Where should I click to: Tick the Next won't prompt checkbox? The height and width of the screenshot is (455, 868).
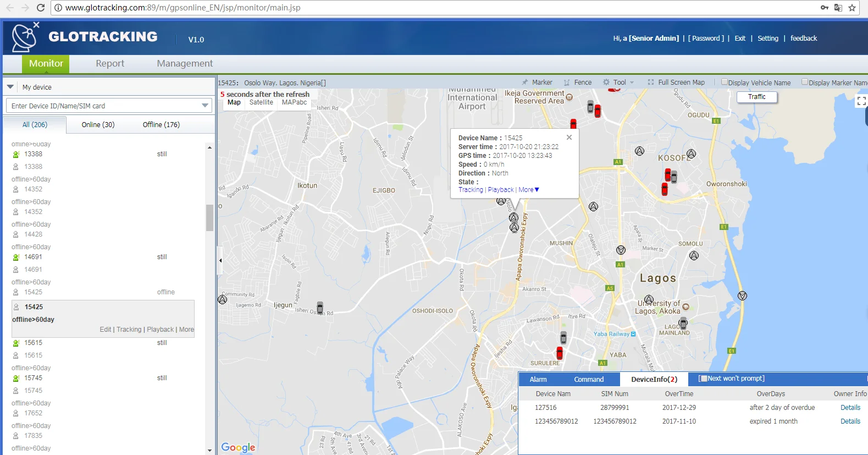pyautogui.click(x=704, y=379)
